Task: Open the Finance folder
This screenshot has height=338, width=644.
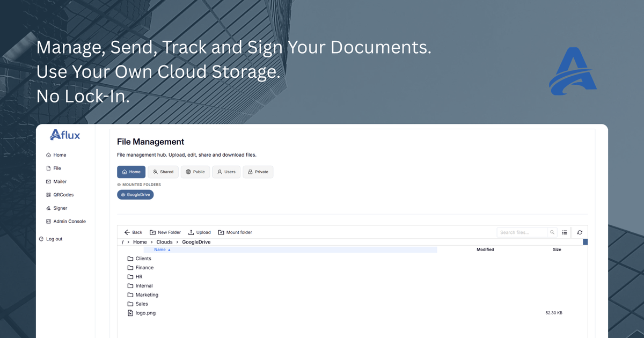Action: coord(144,268)
